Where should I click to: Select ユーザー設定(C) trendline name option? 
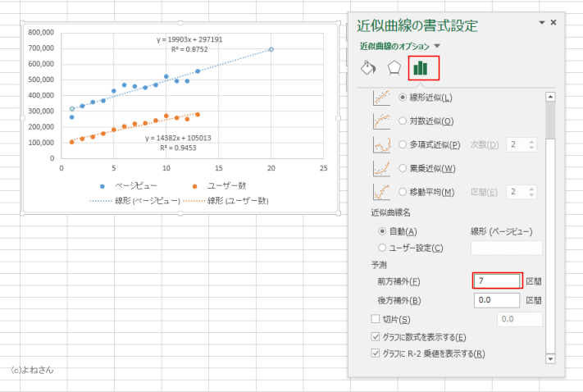(382, 248)
